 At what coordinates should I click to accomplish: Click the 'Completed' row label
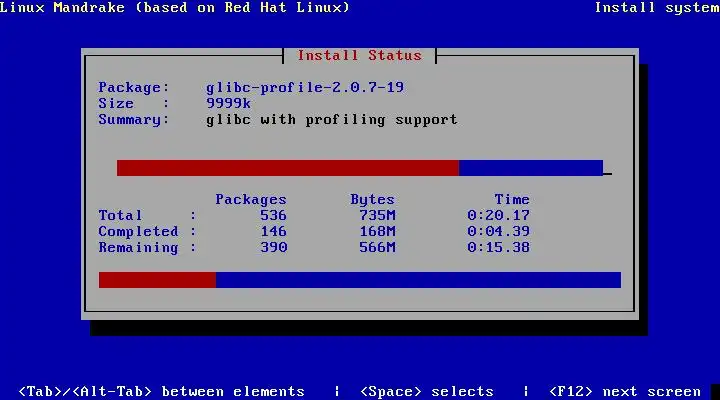[138, 231]
